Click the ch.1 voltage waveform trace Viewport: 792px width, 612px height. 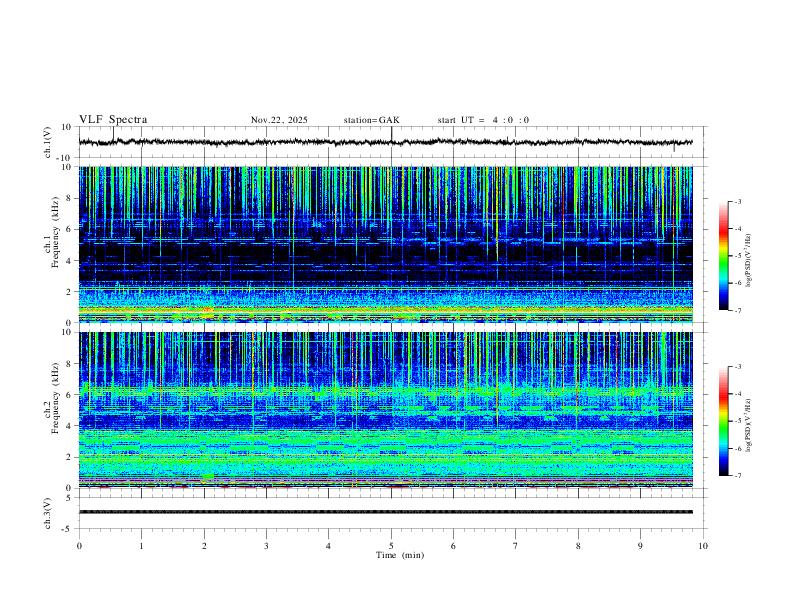coord(386,142)
